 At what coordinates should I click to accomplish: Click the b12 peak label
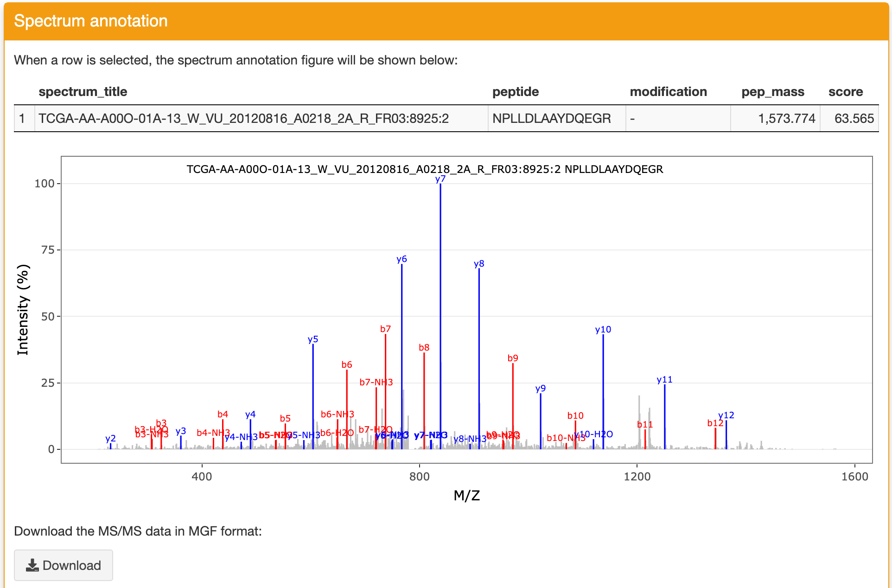point(715,423)
